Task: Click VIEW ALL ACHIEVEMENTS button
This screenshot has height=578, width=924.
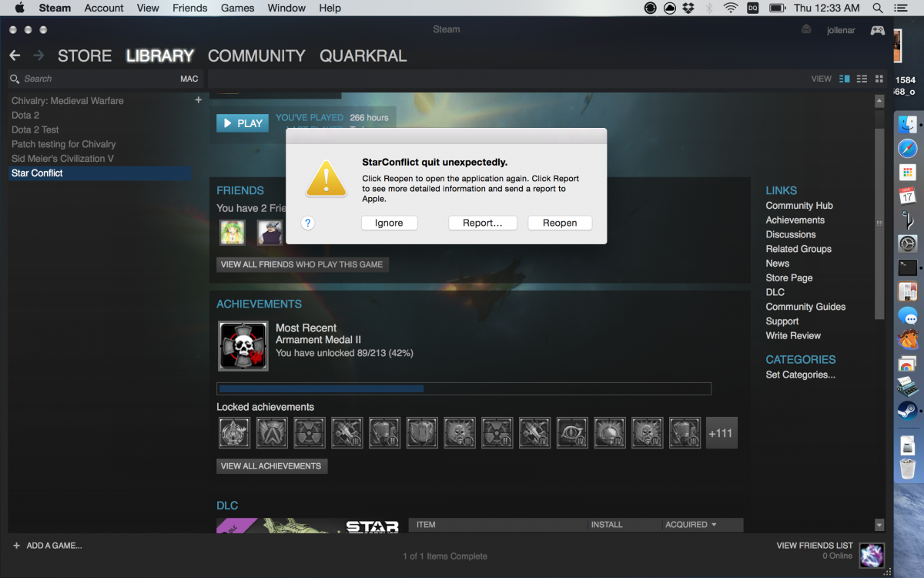Action: click(x=271, y=466)
